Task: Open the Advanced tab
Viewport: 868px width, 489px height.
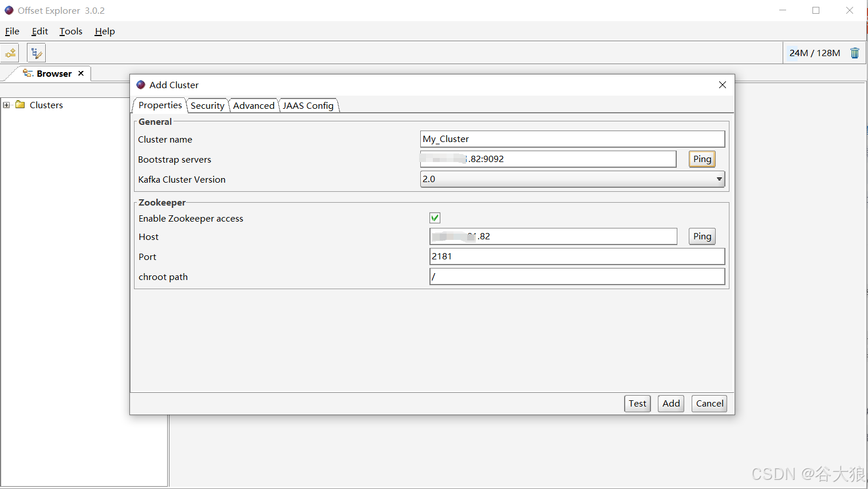Action: (254, 106)
